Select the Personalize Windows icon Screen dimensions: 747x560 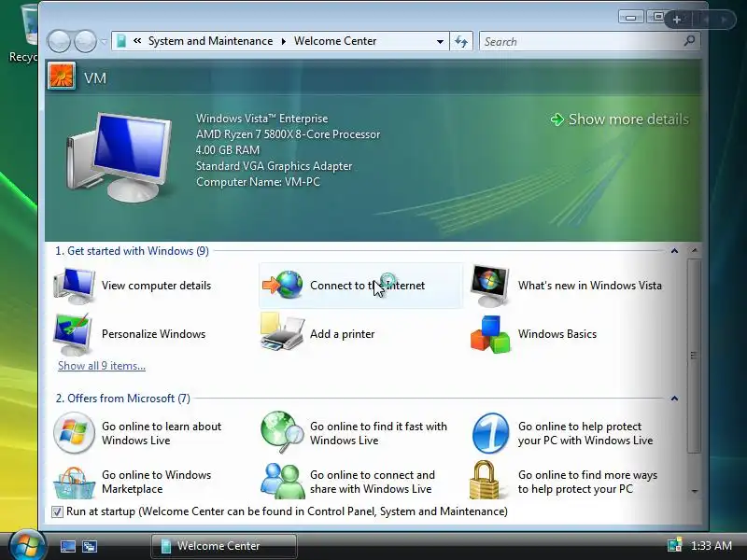pyautogui.click(x=73, y=334)
